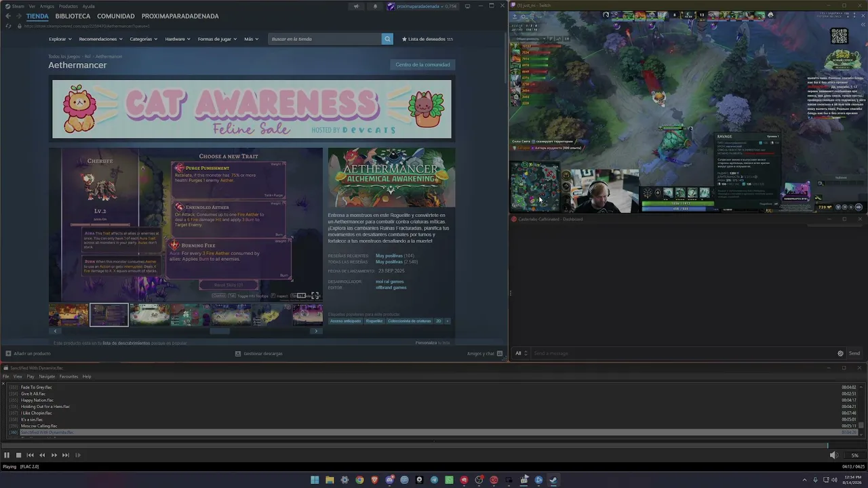This screenshot has width=868, height=488.
Task: Open Steam notifications bell
Action: click(x=375, y=6)
